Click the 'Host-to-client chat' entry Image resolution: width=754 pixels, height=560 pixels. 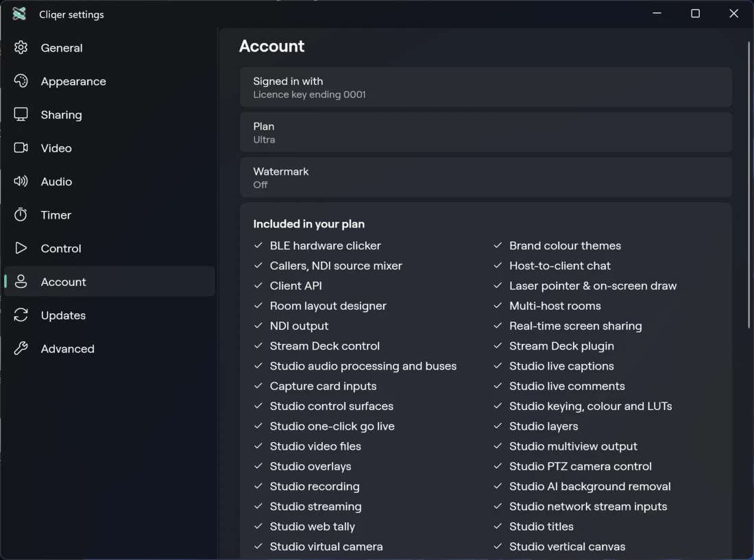coord(560,265)
